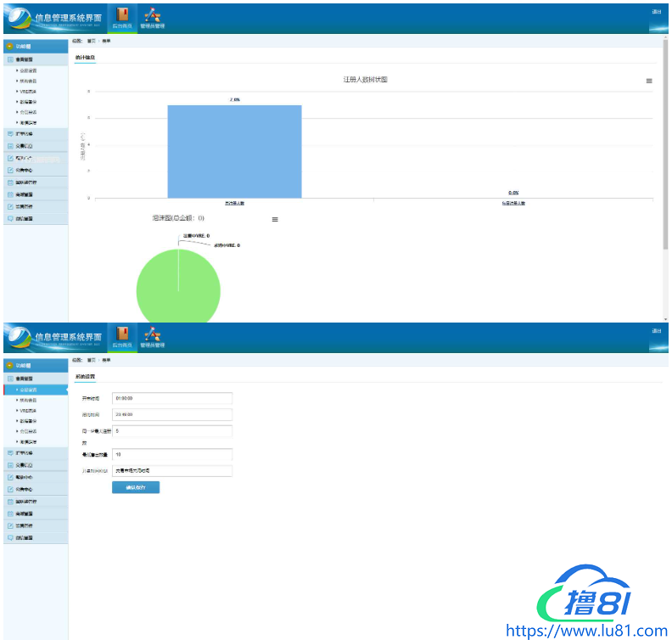
Task: Click the 后台首页 book icon above the settings form
Action: [122, 336]
